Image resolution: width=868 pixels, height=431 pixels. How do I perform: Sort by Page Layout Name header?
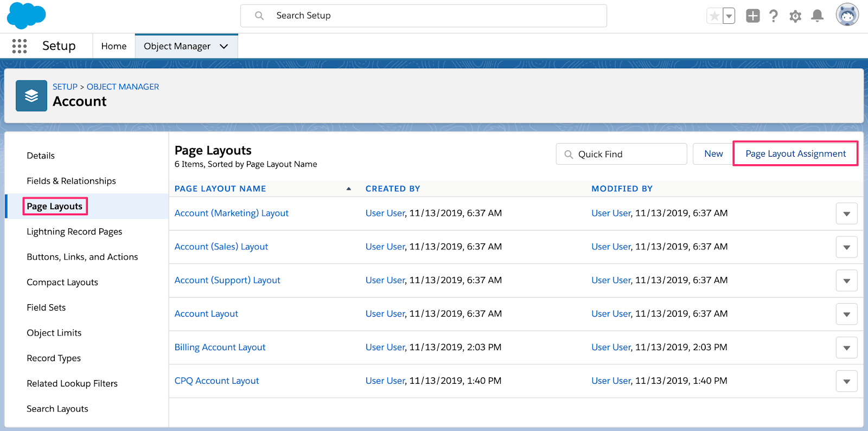[x=220, y=189]
